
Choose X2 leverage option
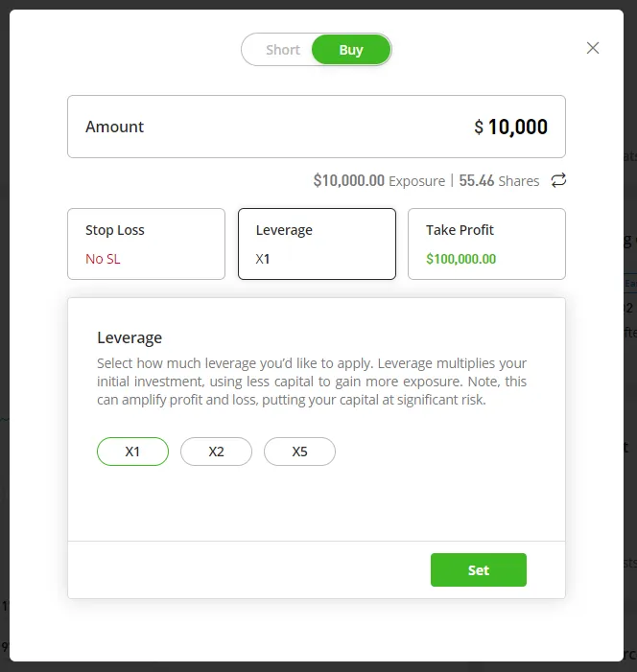tap(216, 452)
